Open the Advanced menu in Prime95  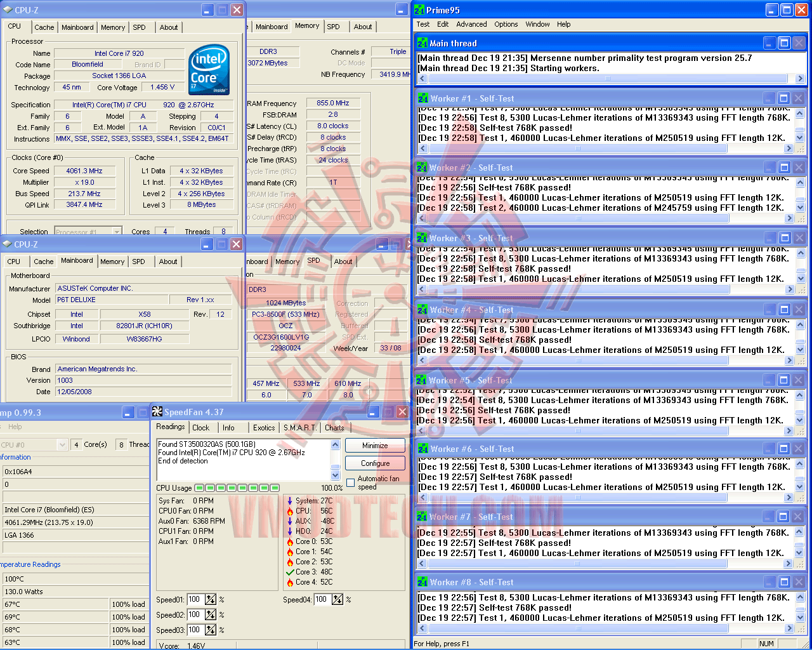pyautogui.click(x=472, y=24)
